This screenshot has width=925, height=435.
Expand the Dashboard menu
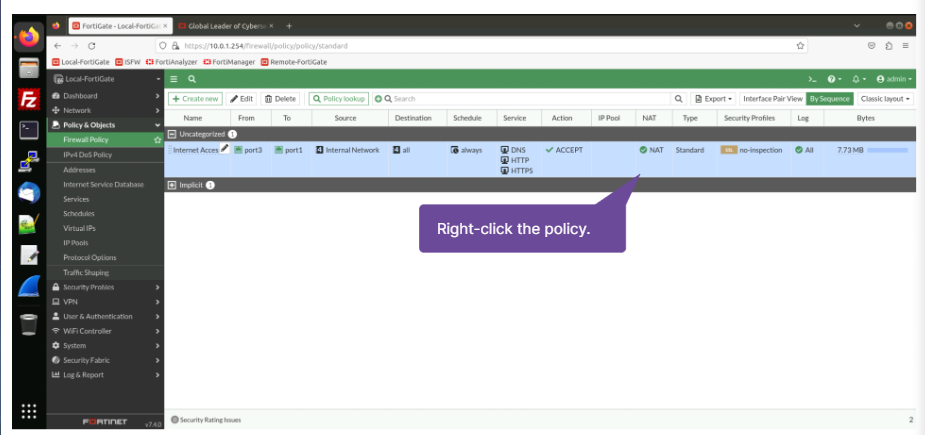coord(104,96)
